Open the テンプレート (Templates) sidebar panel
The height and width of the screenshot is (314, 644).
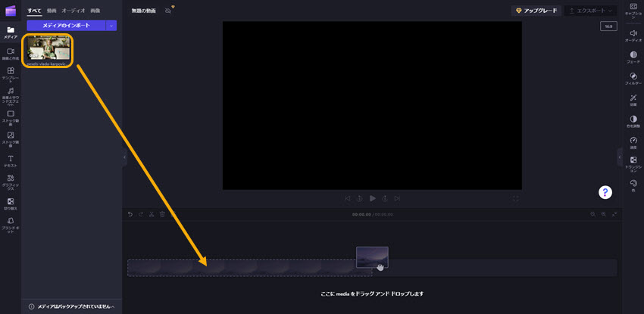(x=11, y=73)
